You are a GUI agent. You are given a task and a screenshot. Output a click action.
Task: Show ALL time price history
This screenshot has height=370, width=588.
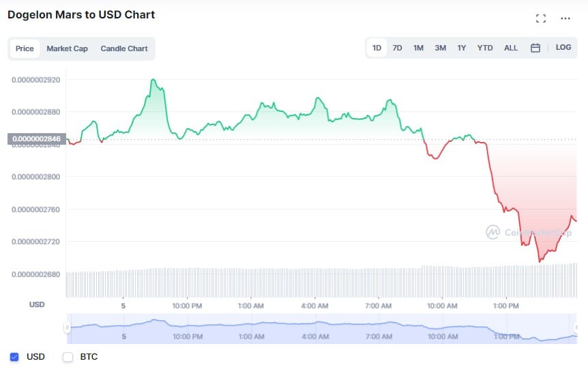tap(511, 48)
